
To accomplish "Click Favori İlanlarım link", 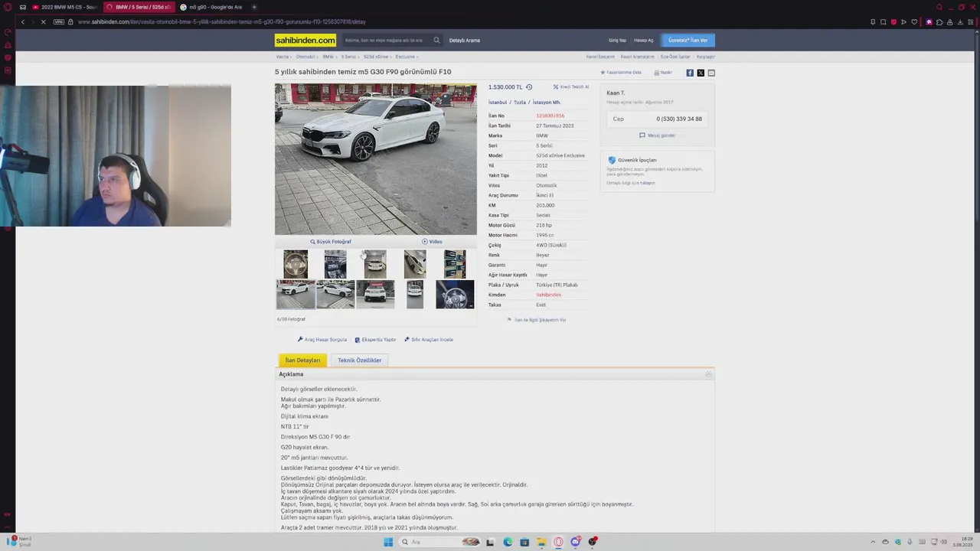I will (x=600, y=57).
